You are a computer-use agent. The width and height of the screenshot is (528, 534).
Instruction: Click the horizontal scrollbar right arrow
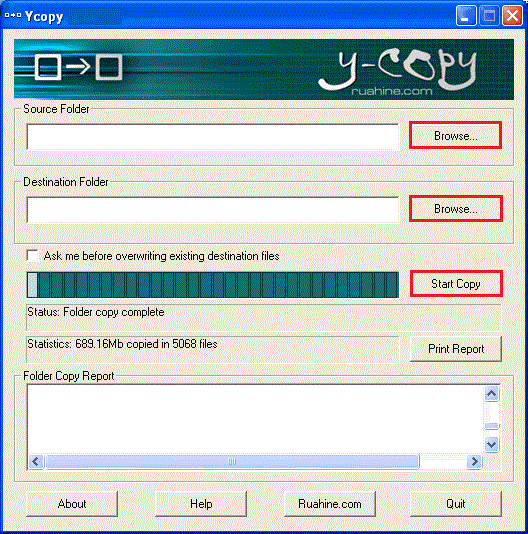click(475, 462)
